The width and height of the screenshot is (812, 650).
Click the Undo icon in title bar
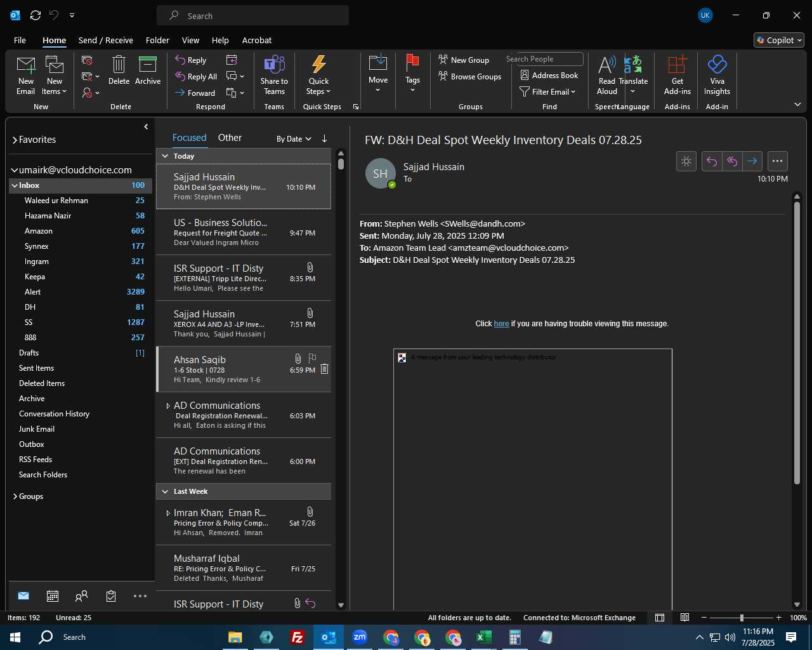[54, 15]
